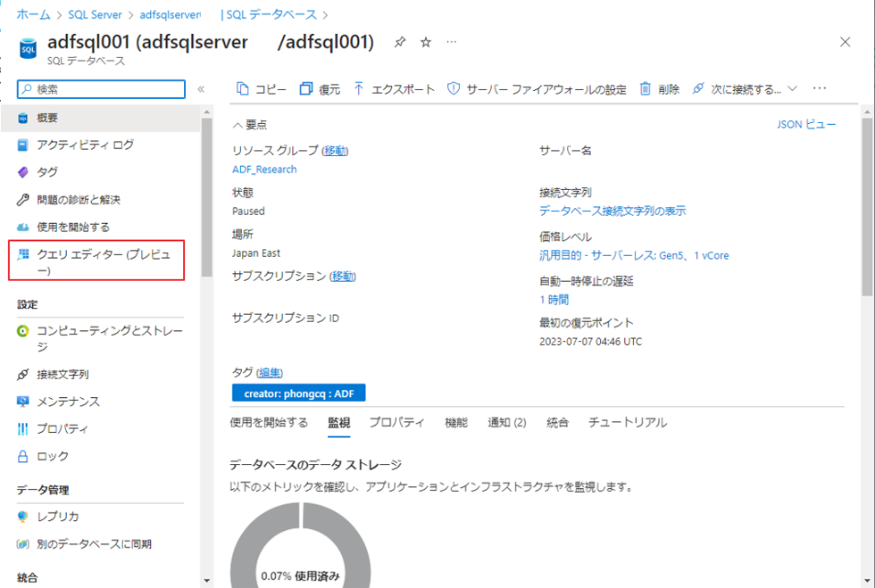875x588 pixels.
Task: Collapse the sidebar with double chevron
Action: coord(201,89)
